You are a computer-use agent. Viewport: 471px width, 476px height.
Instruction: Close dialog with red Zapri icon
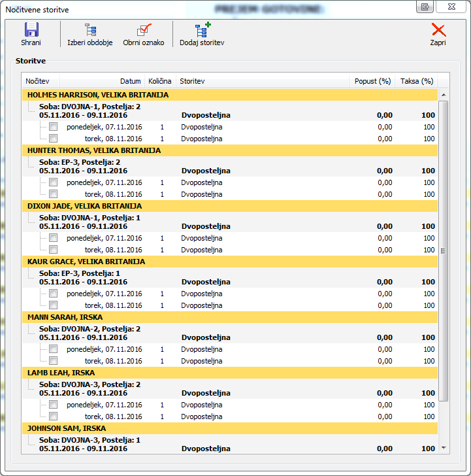(x=438, y=31)
